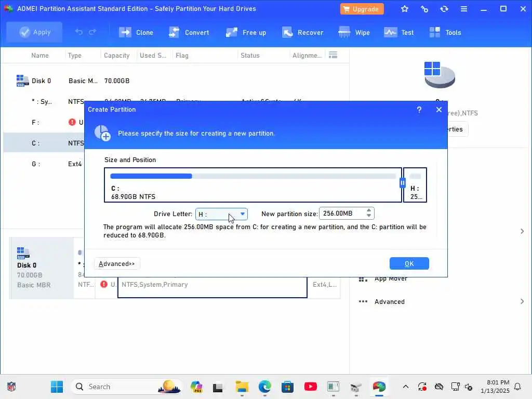
Task: Click the Apply button in toolbar
Action: click(34, 32)
